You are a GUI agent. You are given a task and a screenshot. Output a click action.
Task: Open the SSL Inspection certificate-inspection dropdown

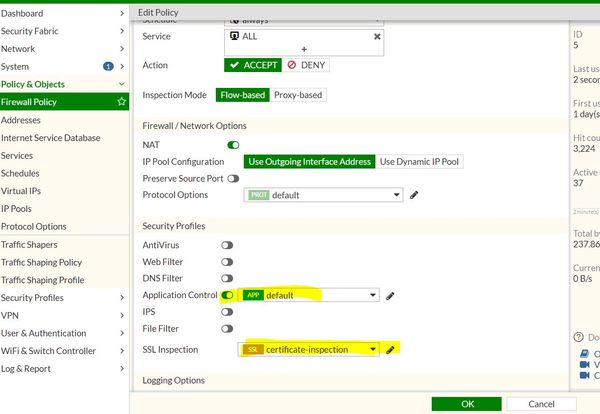click(310, 349)
